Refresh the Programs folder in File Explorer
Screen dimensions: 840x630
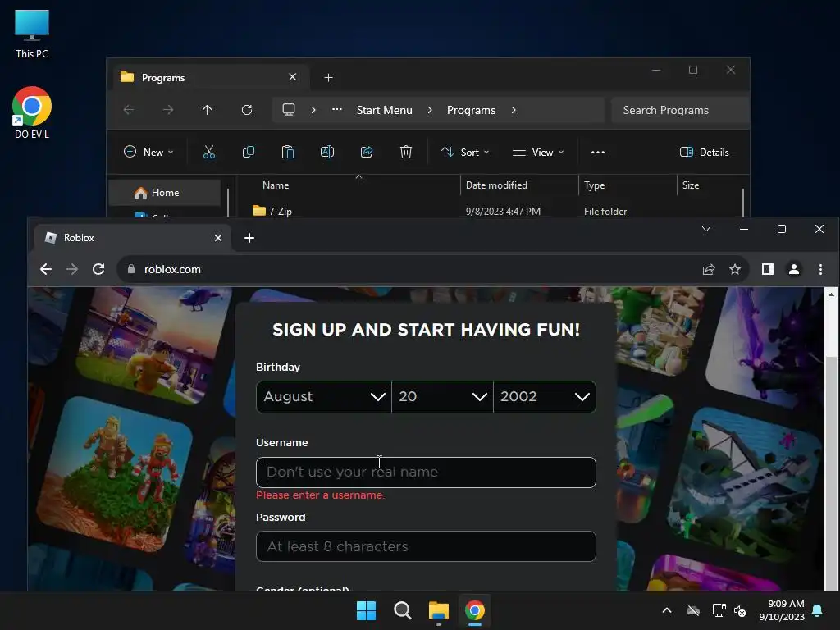(x=247, y=110)
